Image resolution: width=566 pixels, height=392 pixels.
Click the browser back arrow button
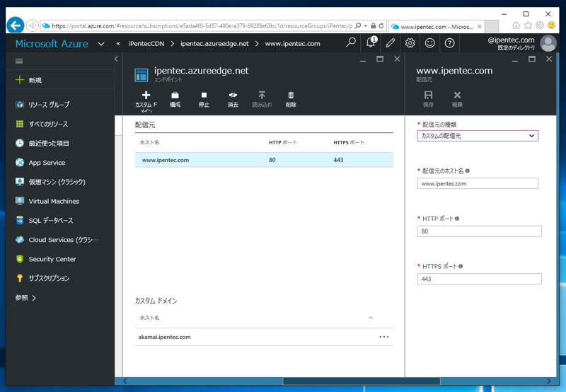tap(15, 25)
